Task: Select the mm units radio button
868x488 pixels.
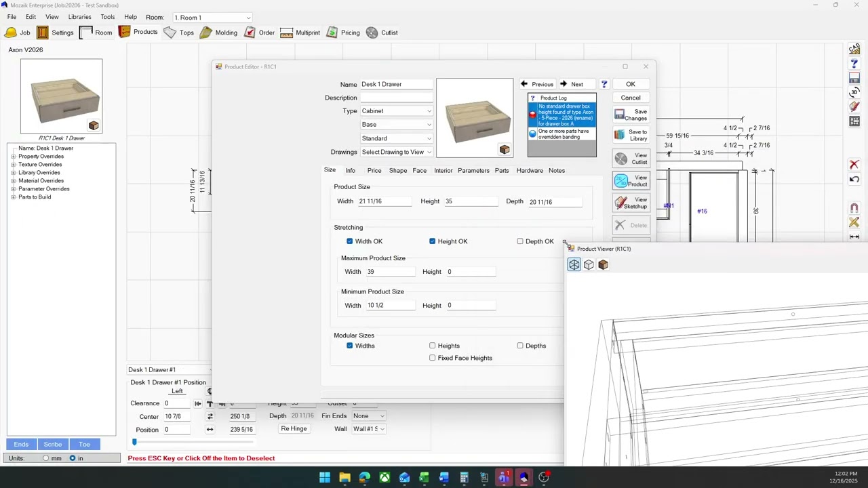Action: [46, 458]
